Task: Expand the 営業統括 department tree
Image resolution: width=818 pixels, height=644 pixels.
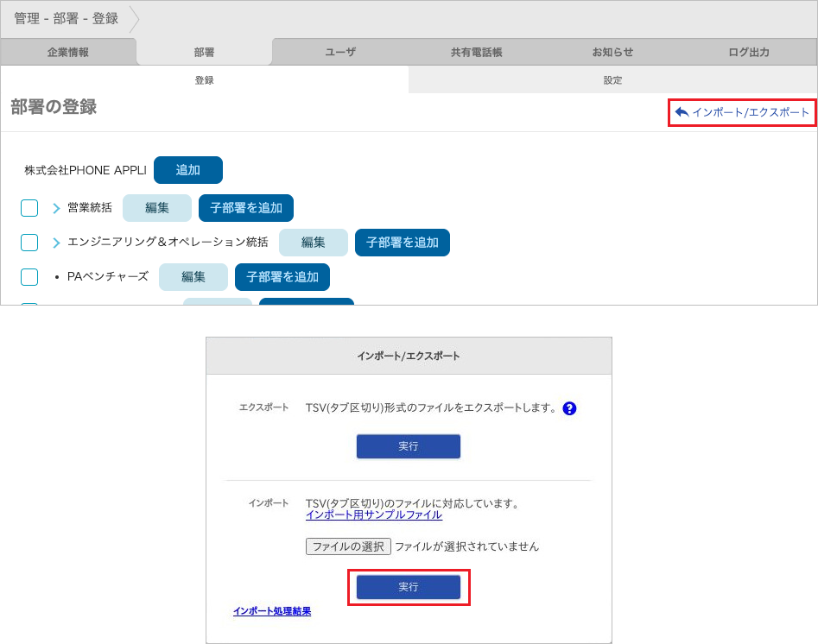Action: tap(56, 208)
